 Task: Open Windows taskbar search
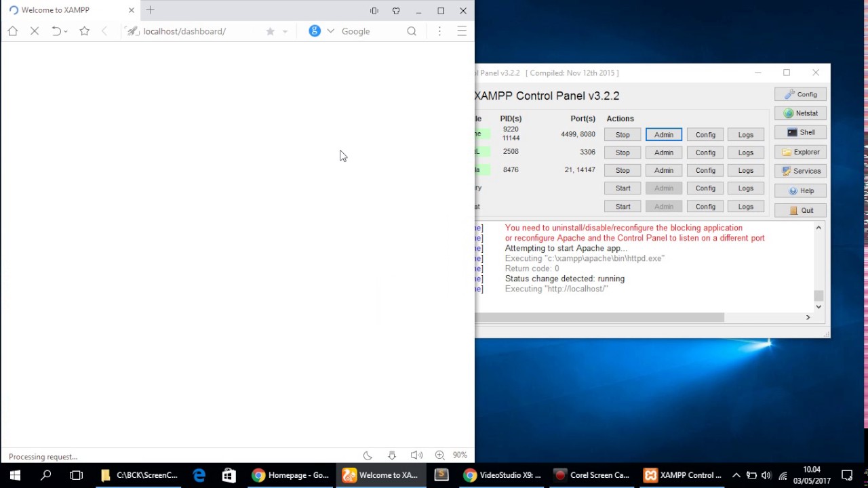coord(45,475)
